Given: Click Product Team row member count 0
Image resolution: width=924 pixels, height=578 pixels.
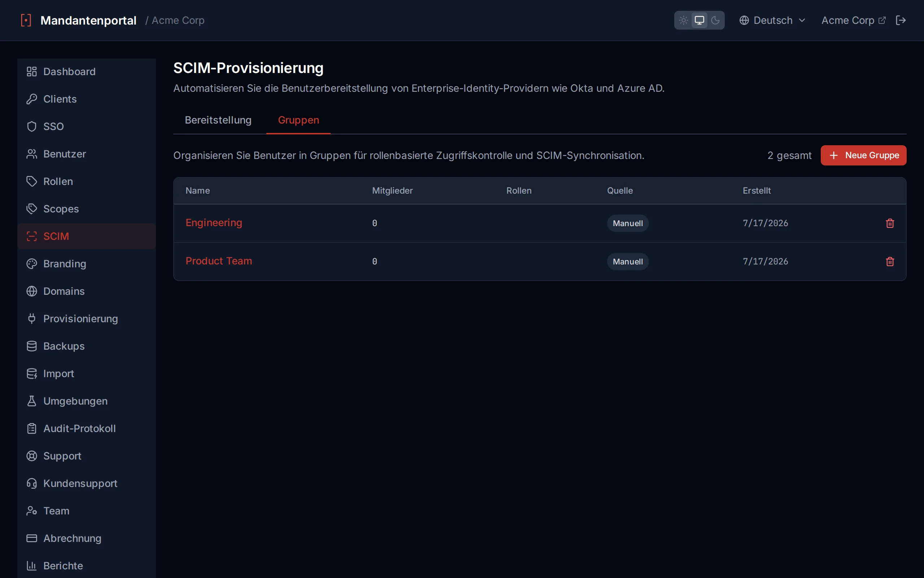Looking at the screenshot, I should pyautogui.click(x=375, y=262).
